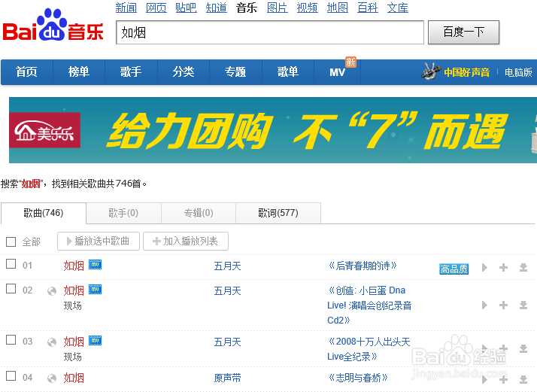Go to 贴吧 link
The image size is (537, 392).
pos(186,8)
